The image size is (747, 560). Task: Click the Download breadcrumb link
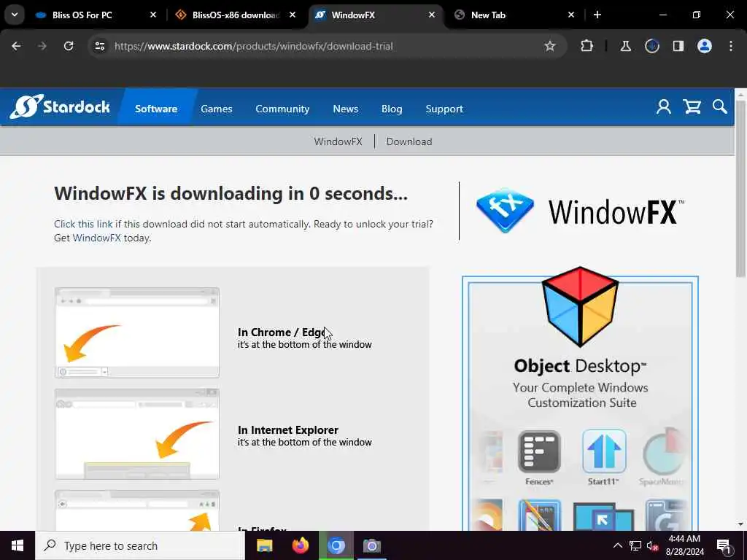point(409,141)
